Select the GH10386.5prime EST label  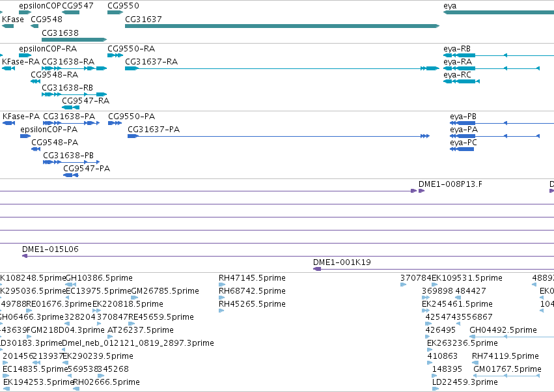(99, 278)
